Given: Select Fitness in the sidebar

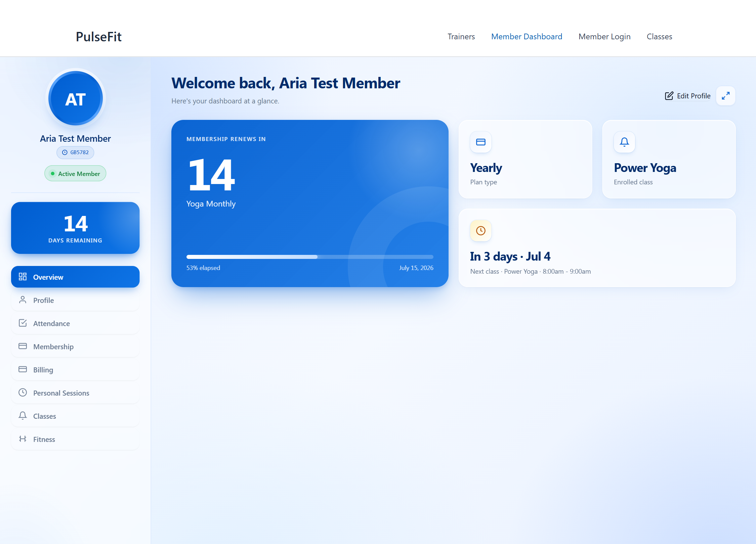Looking at the screenshot, I should [75, 439].
